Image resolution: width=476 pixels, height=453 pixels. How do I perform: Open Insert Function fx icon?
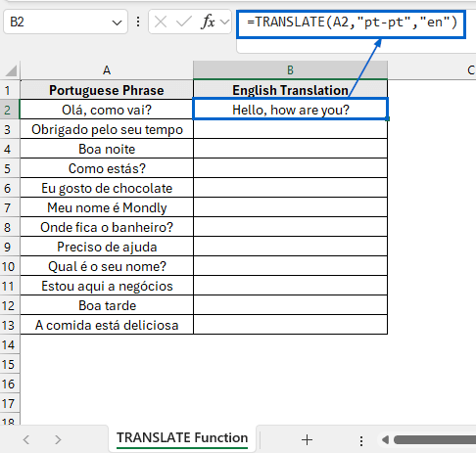coord(208,22)
